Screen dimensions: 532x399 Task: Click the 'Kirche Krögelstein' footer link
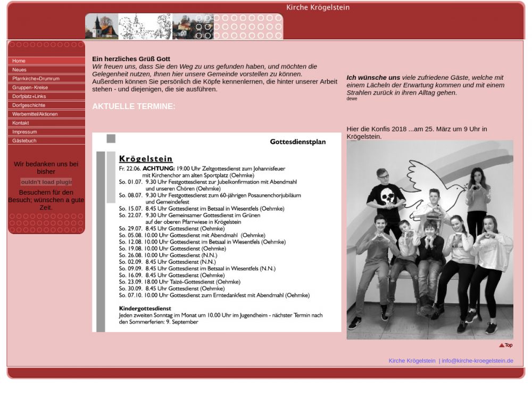[412, 361]
